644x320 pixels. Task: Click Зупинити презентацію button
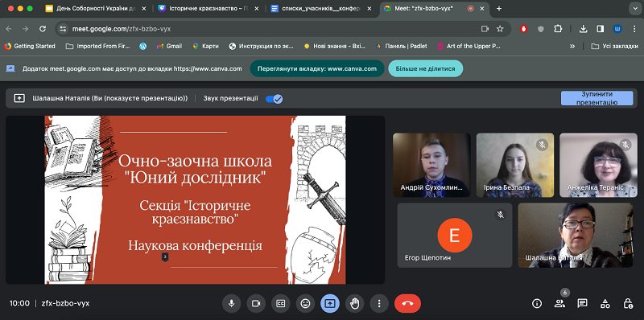click(x=597, y=98)
